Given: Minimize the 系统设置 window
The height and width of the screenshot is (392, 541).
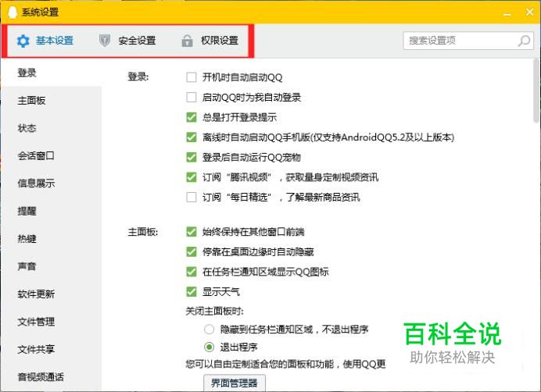Looking at the screenshot, I should [x=507, y=13].
